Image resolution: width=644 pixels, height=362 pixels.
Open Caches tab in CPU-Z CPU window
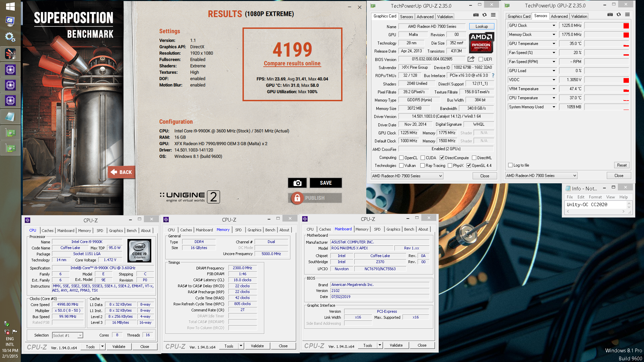[47, 231]
